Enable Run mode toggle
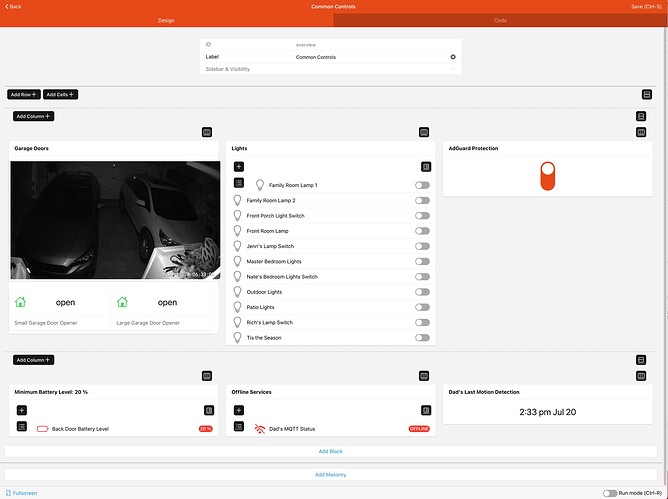Screen dimensions: 668x499 pyautogui.click(x=610, y=493)
